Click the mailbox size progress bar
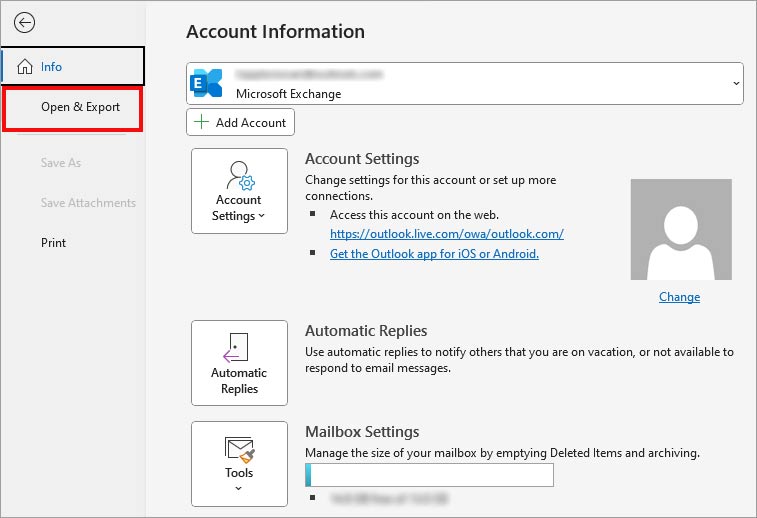 (429, 475)
